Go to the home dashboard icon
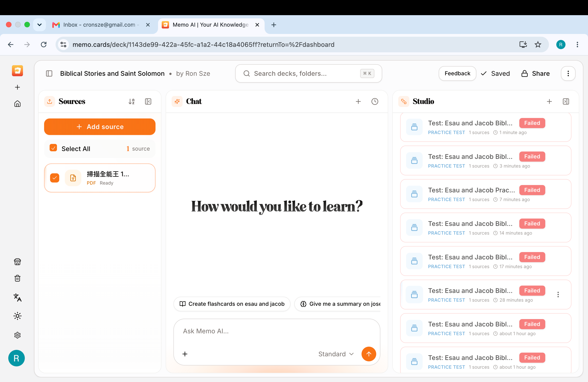The width and height of the screenshot is (588, 382). pos(17,104)
